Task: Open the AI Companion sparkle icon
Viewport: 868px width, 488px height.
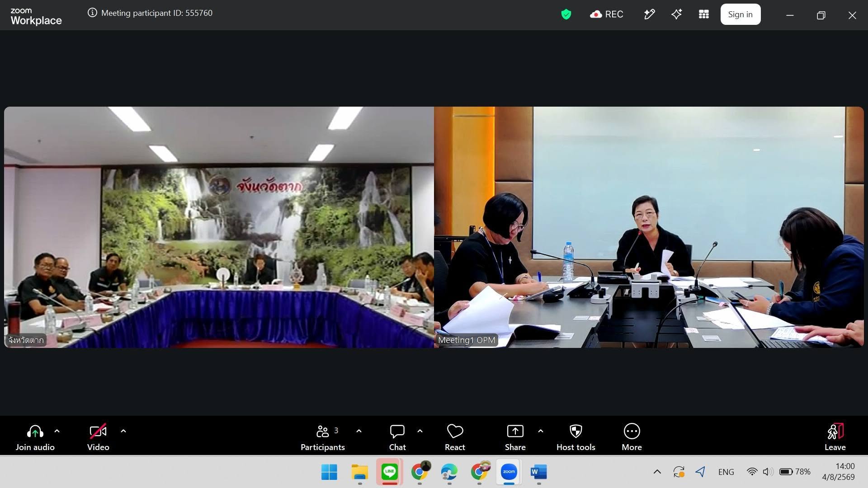Action: [x=676, y=14]
